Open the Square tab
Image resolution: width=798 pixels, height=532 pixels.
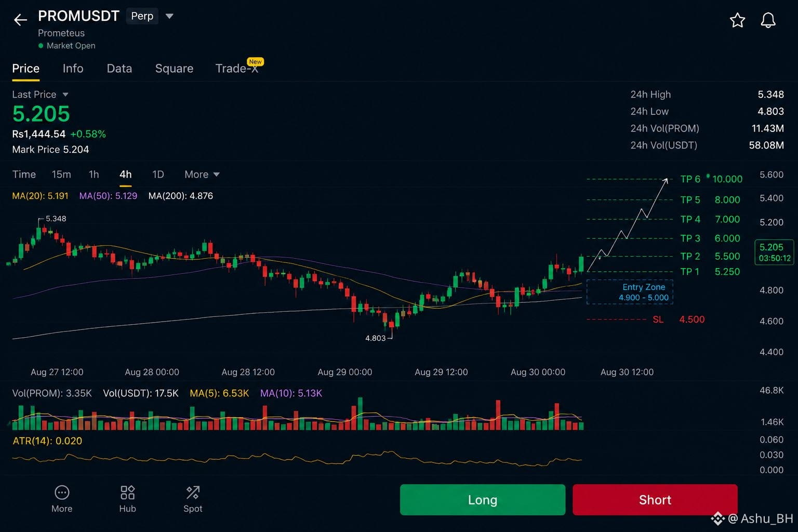tap(174, 69)
